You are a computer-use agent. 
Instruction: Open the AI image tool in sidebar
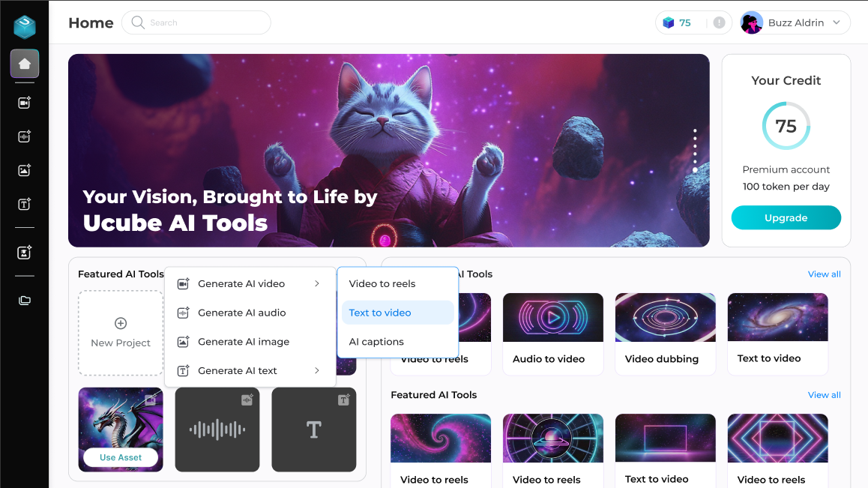coord(25,170)
